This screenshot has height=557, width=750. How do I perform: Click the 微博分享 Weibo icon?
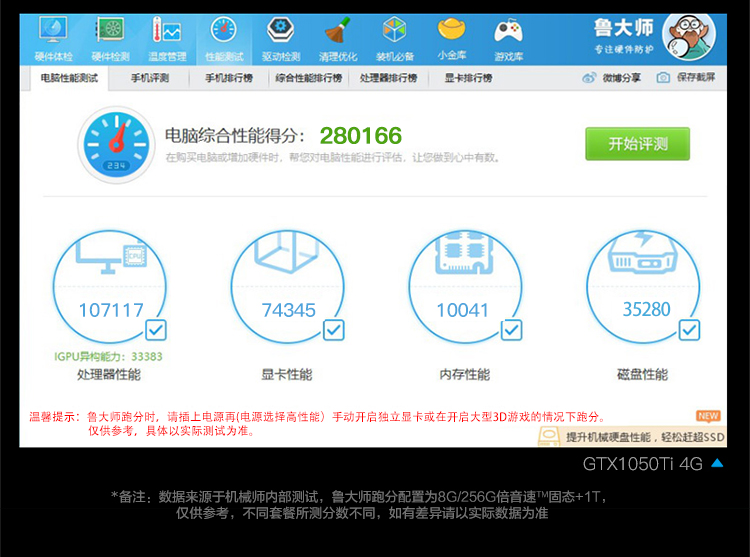click(x=589, y=77)
